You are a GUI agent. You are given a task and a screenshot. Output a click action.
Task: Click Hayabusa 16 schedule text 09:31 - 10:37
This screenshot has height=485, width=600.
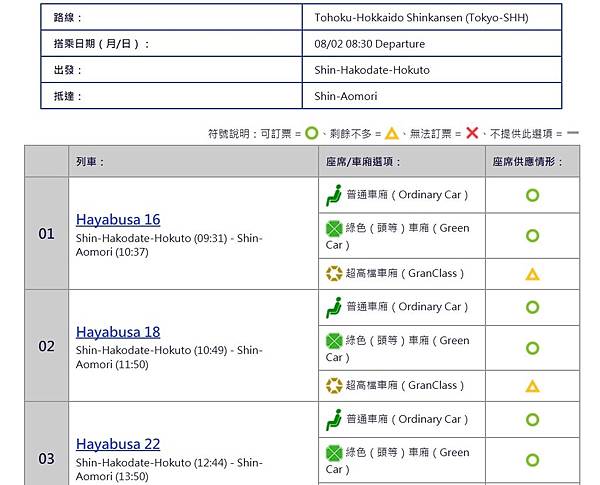pyautogui.click(x=169, y=245)
